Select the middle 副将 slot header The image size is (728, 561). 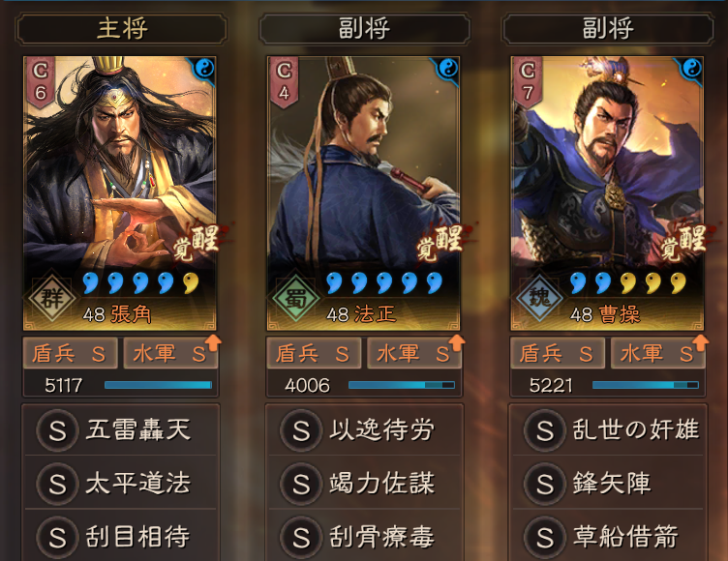(x=364, y=29)
